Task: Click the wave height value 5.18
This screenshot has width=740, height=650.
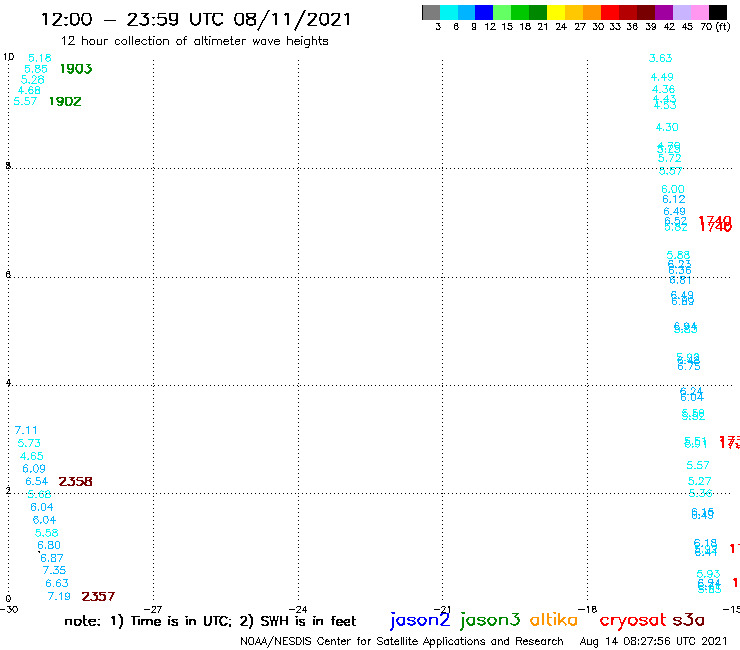Action: coord(40,58)
